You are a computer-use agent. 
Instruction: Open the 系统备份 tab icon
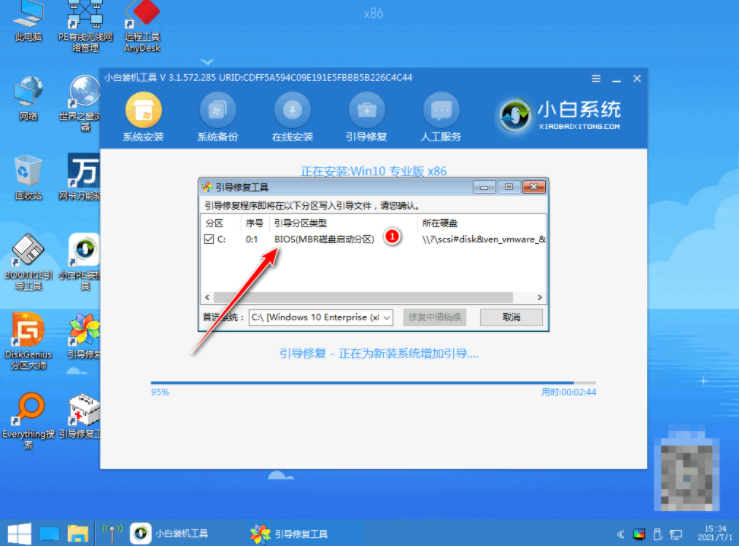tap(218, 110)
